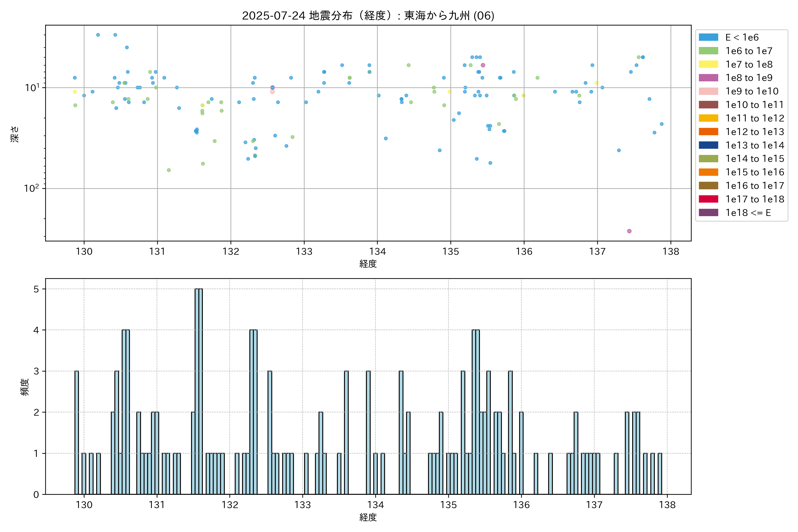
Task: Click the '138' tick on the histogram x-axis
Action: tap(667, 505)
